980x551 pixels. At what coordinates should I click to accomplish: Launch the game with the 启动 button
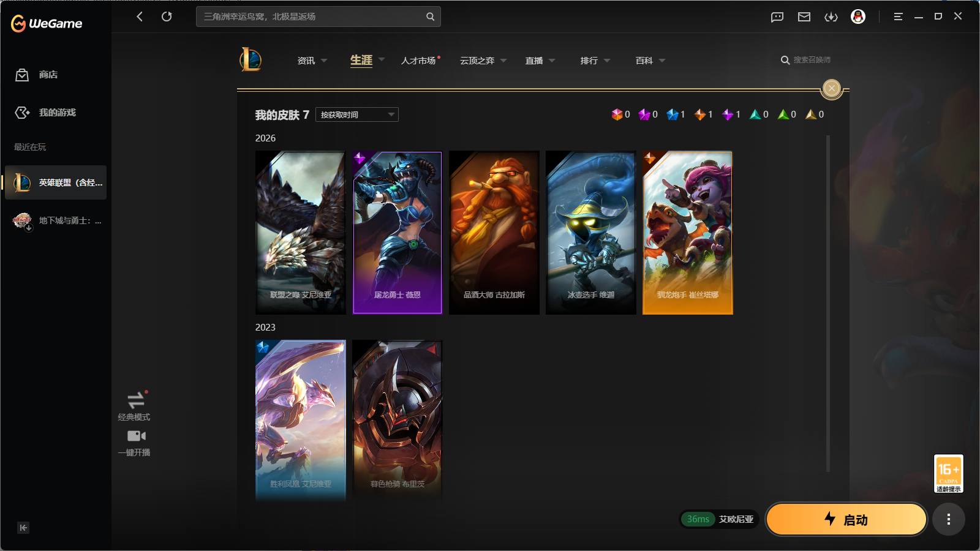846,519
